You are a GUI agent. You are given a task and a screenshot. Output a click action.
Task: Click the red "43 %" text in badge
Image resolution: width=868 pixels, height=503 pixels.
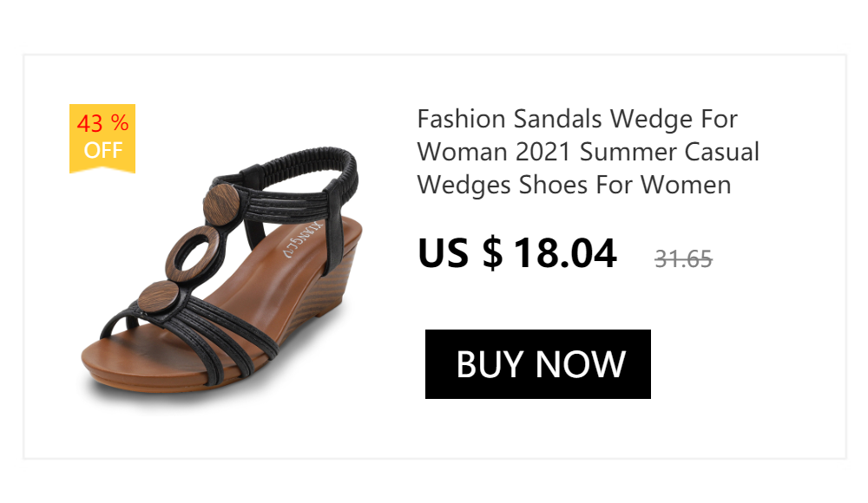pyautogui.click(x=103, y=123)
